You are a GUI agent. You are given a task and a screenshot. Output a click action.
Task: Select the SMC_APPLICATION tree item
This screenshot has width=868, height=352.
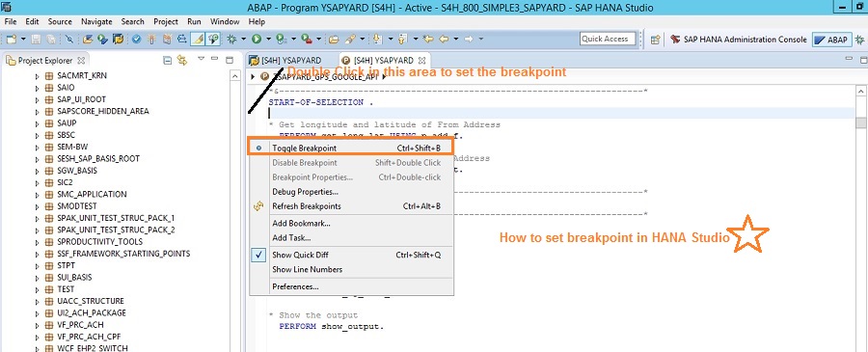click(92, 194)
